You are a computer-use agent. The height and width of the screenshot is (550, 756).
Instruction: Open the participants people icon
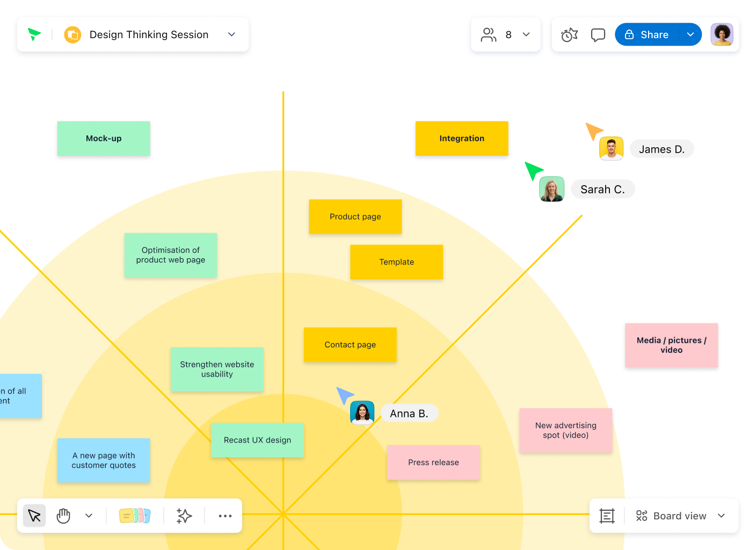pos(489,35)
